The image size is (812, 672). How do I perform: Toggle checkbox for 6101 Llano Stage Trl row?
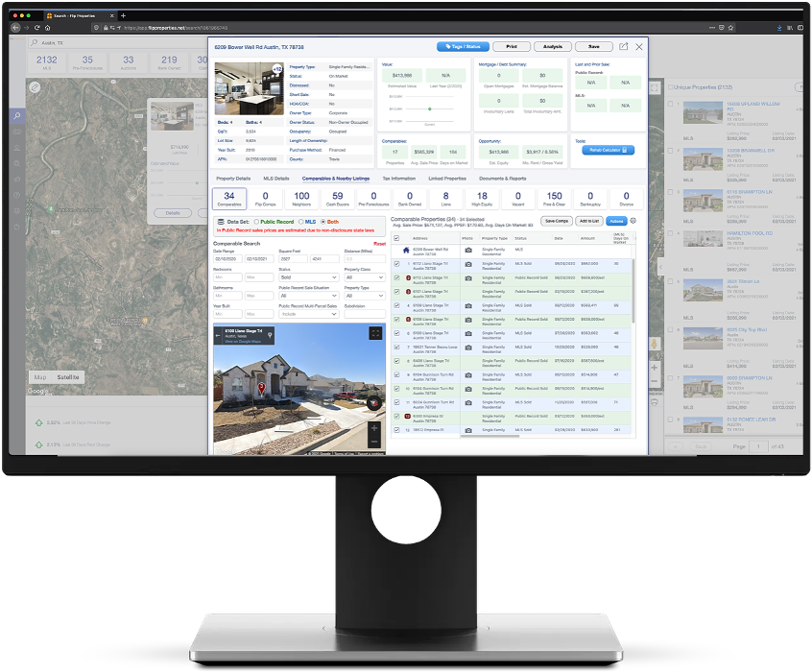[x=396, y=292]
